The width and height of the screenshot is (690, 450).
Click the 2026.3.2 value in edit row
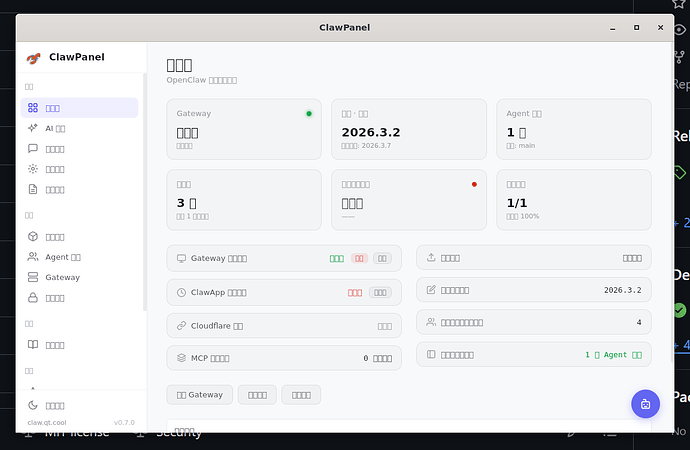click(623, 290)
